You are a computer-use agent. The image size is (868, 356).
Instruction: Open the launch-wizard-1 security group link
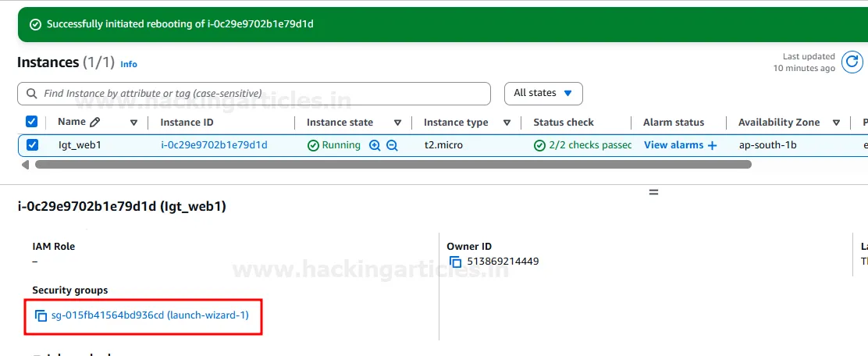point(150,316)
